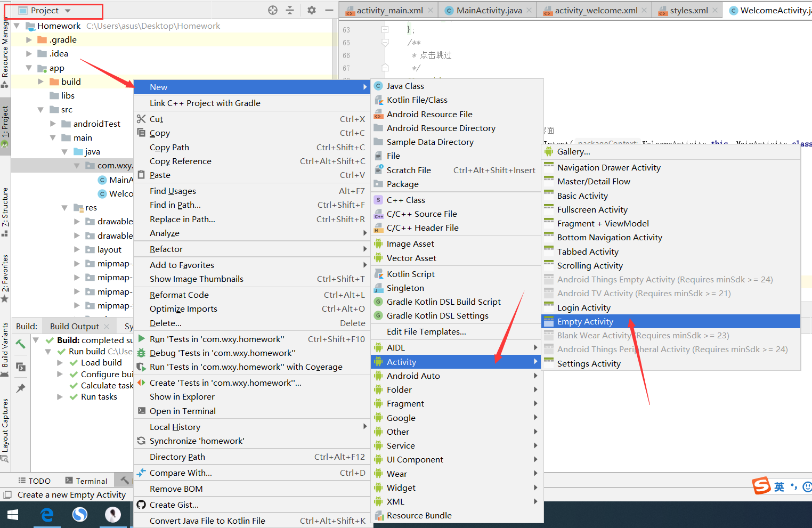This screenshot has height=528, width=812.
Task: Open Project panel settings gear
Action: tap(312, 10)
